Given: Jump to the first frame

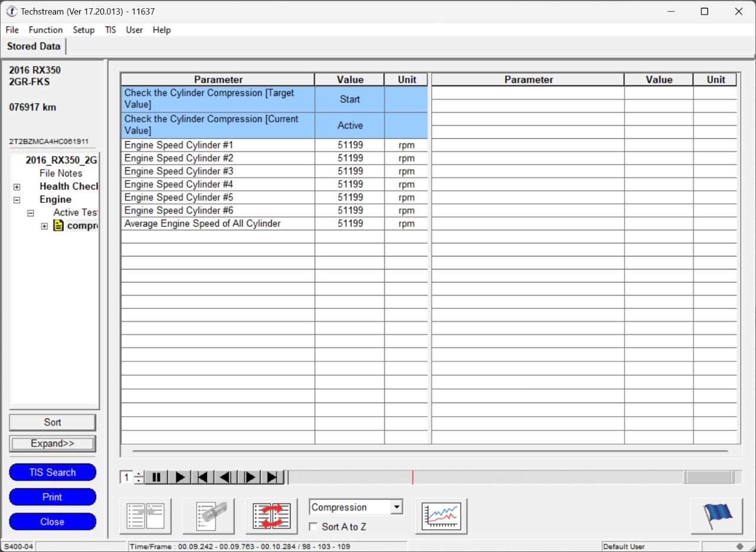Looking at the screenshot, I should pyautogui.click(x=203, y=477).
